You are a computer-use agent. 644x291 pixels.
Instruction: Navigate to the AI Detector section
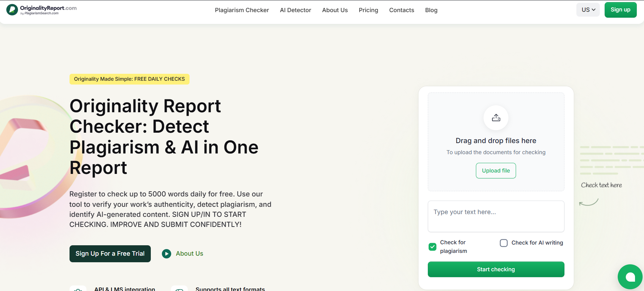295,10
